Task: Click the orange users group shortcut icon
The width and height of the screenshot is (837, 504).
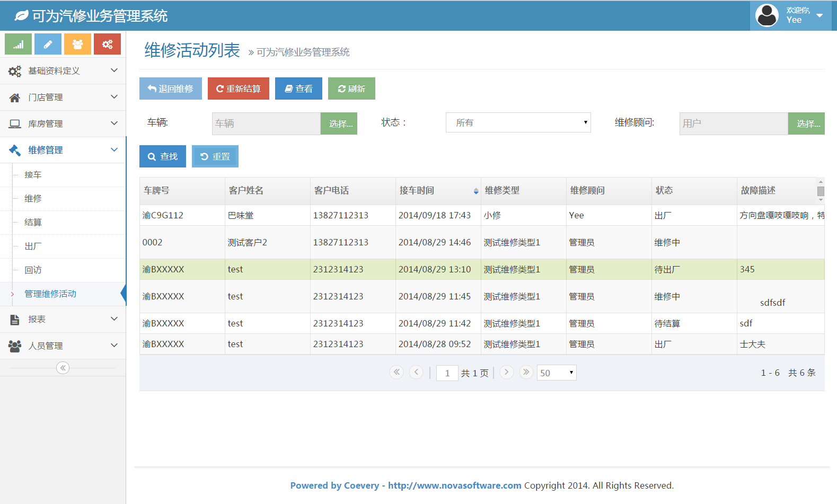Action: coord(77,44)
